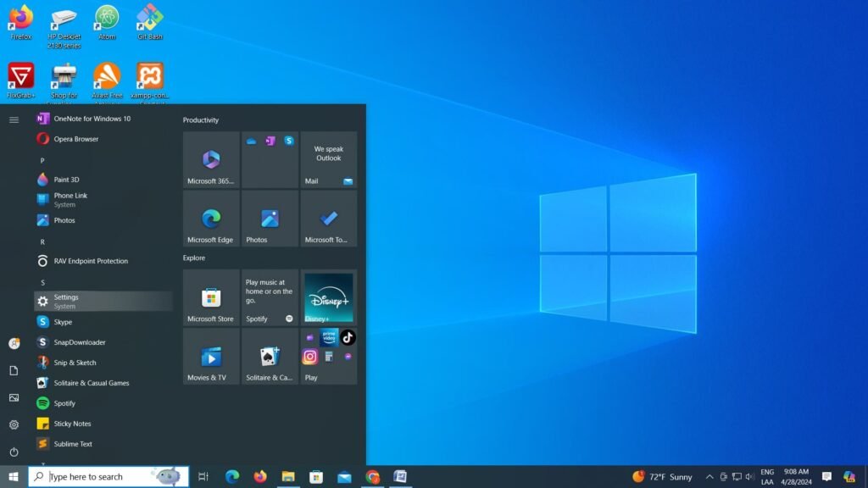
Task: Open Microsoft Edge tile
Action: pos(211,219)
